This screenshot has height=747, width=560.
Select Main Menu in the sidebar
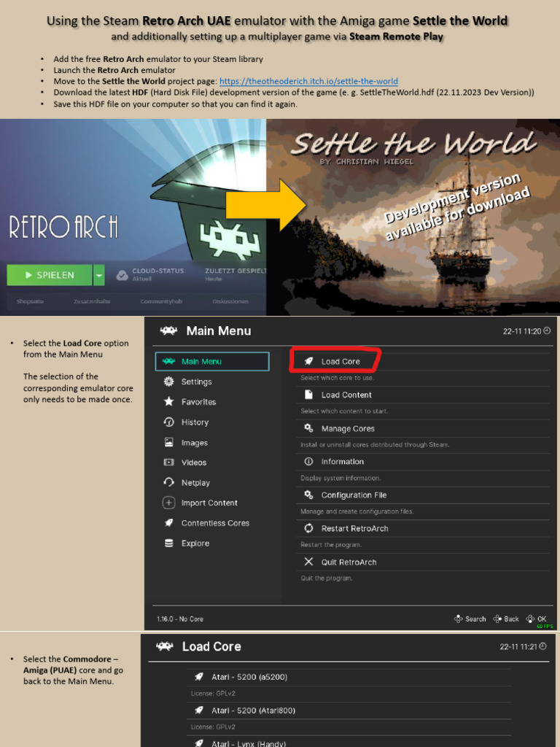coord(212,361)
